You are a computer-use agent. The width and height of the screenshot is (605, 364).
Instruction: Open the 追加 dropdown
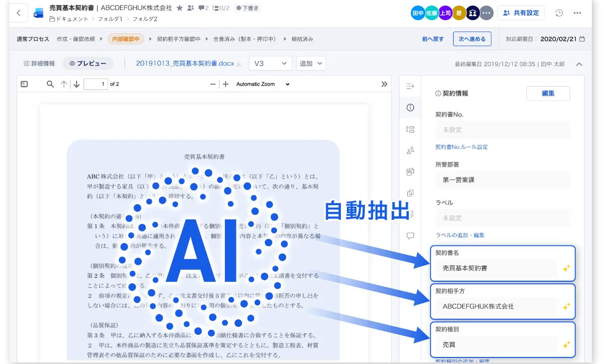pyautogui.click(x=311, y=64)
